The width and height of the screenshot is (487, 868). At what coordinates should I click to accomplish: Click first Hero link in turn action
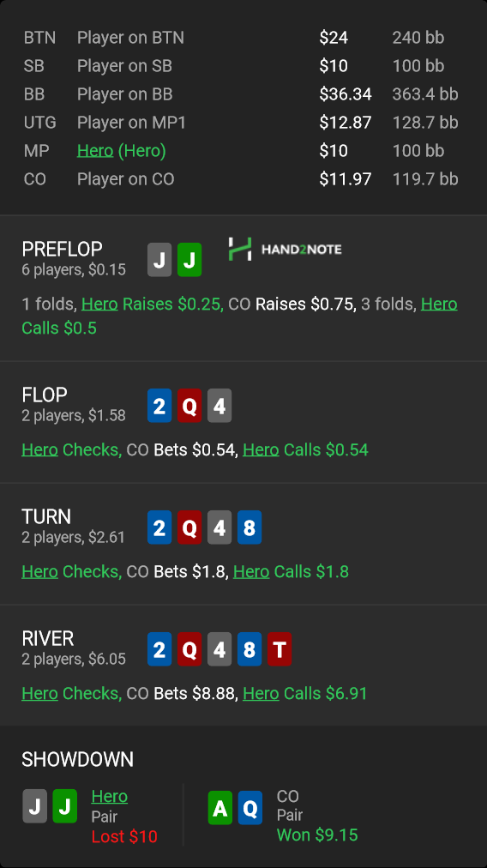[x=39, y=571]
